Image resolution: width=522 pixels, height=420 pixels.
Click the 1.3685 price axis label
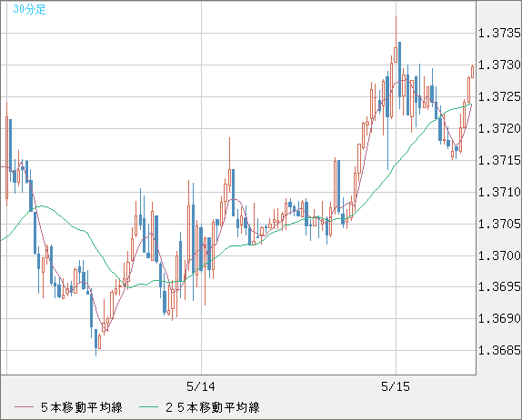499,350
